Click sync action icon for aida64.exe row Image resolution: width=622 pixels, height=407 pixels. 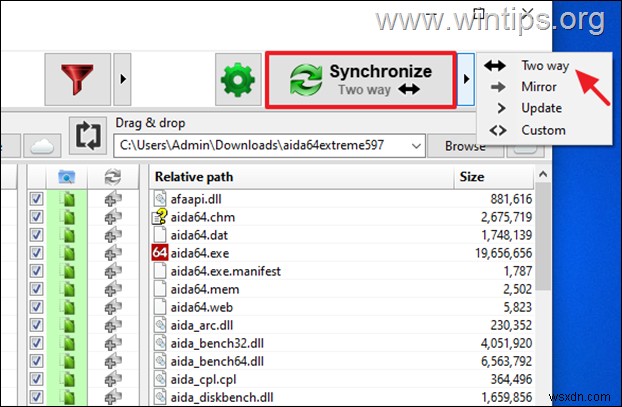point(113,253)
